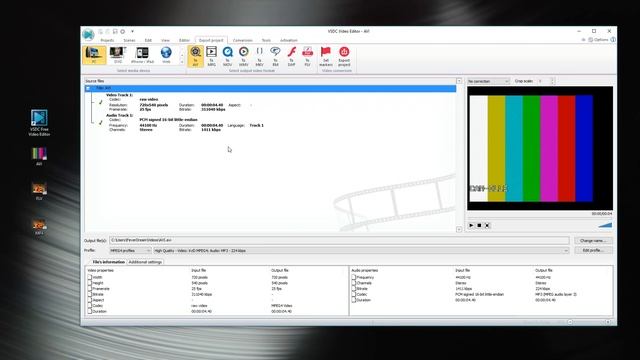This screenshot has width=640, height=360.
Task: Click the source files list up arrow
Action: point(459,81)
